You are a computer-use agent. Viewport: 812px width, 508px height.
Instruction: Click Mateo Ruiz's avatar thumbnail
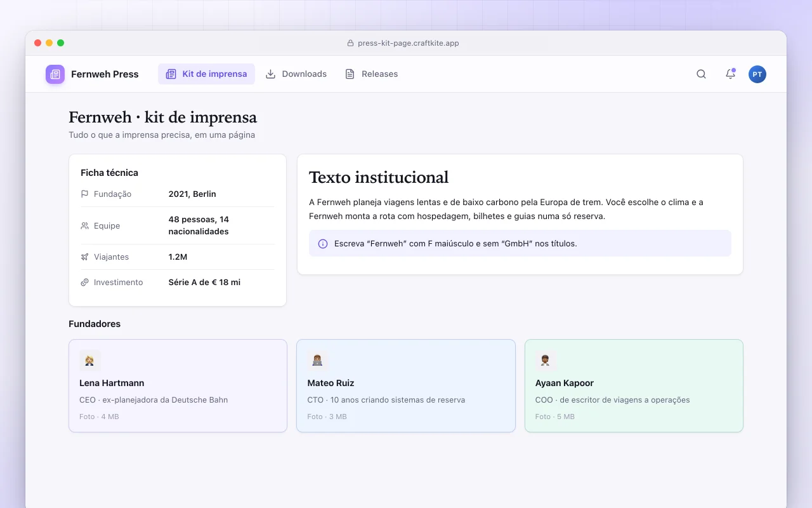tap(318, 361)
